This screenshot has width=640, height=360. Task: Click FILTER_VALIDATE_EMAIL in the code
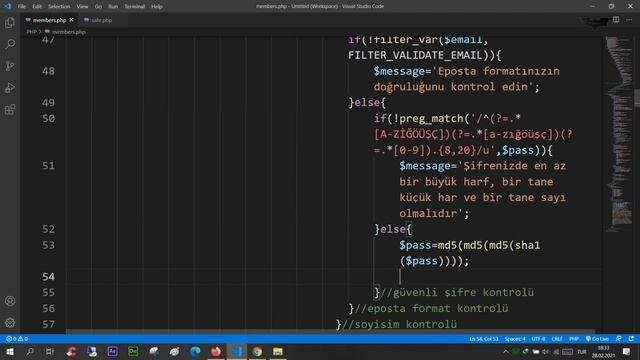coord(415,55)
